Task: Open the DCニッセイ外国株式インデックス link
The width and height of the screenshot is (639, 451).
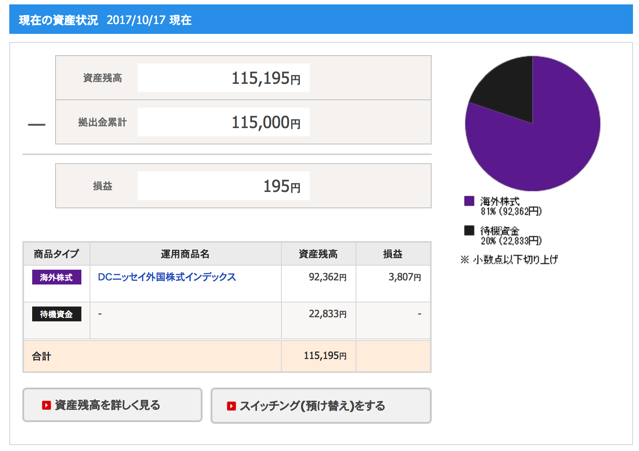Action: [x=167, y=277]
